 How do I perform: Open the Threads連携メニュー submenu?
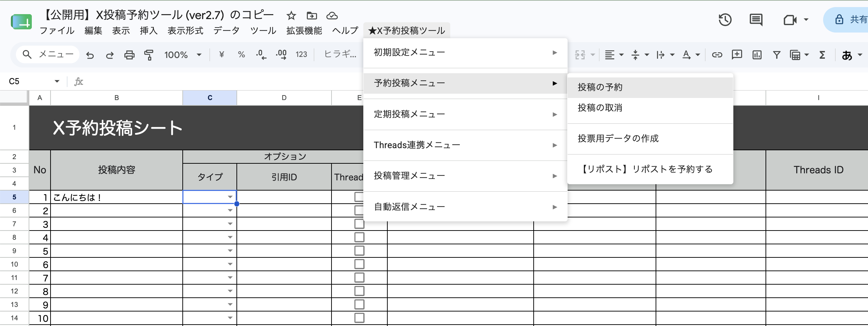(x=465, y=145)
